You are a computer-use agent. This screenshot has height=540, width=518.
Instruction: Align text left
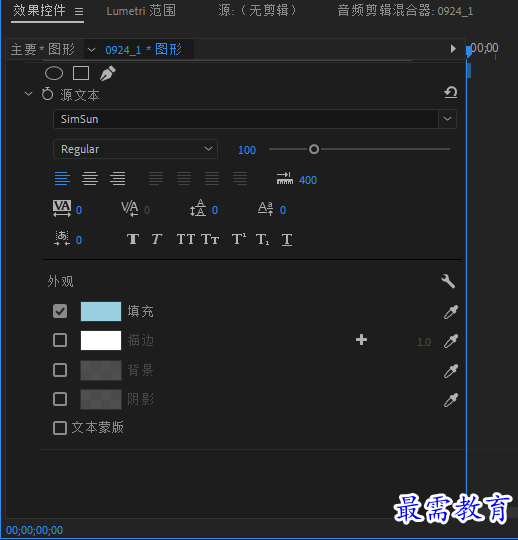62,179
